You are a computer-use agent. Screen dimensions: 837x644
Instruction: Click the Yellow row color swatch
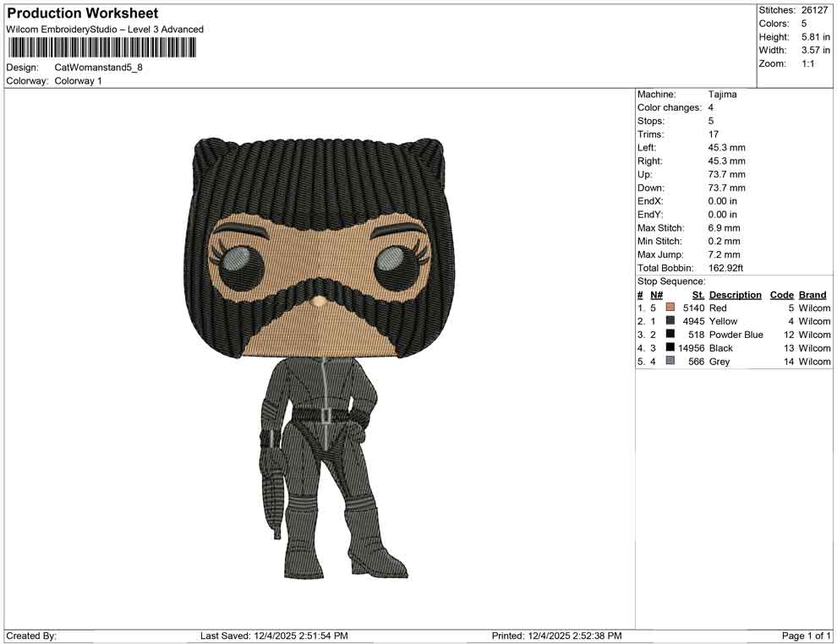[x=670, y=320]
